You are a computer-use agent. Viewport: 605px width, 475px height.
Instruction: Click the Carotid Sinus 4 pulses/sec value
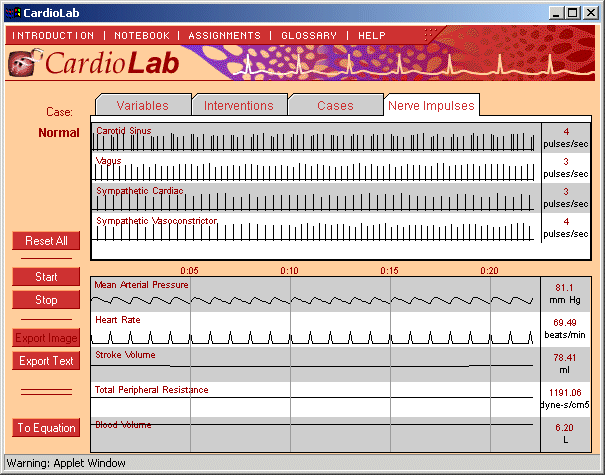pyautogui.click(x=566, y=138)
